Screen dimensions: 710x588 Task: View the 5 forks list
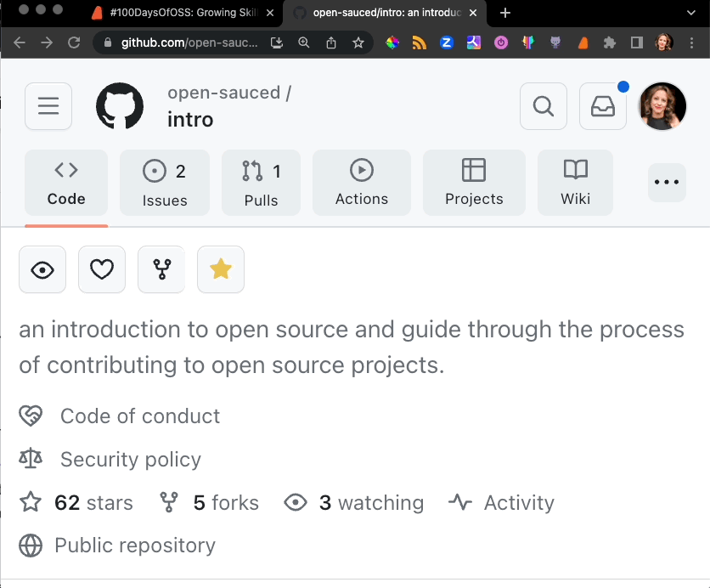(209, 502)
